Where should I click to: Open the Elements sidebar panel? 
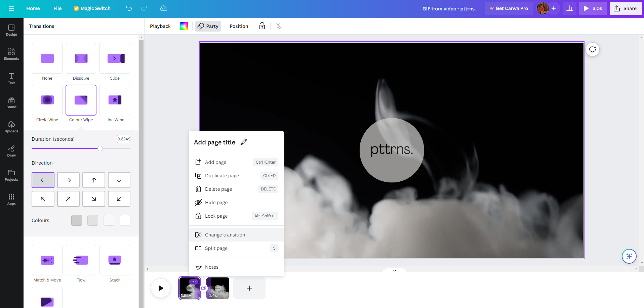coord(11,54)
